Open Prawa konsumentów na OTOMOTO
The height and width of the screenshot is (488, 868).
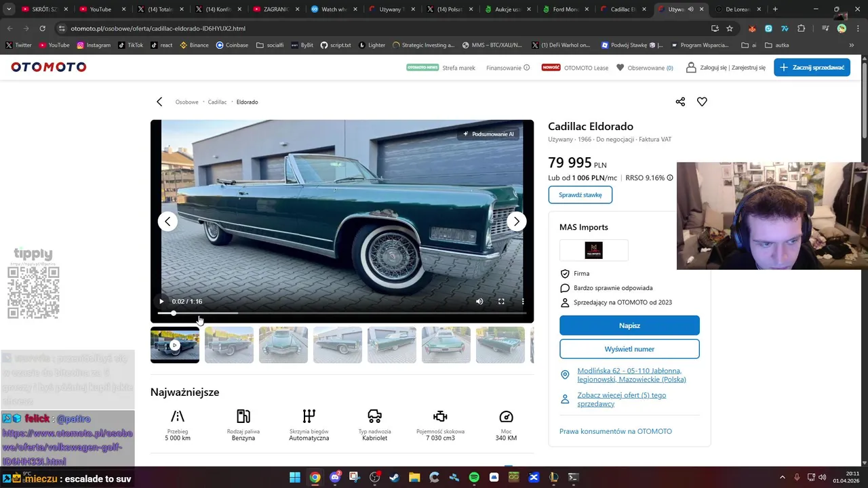click(x=616, y=431)
